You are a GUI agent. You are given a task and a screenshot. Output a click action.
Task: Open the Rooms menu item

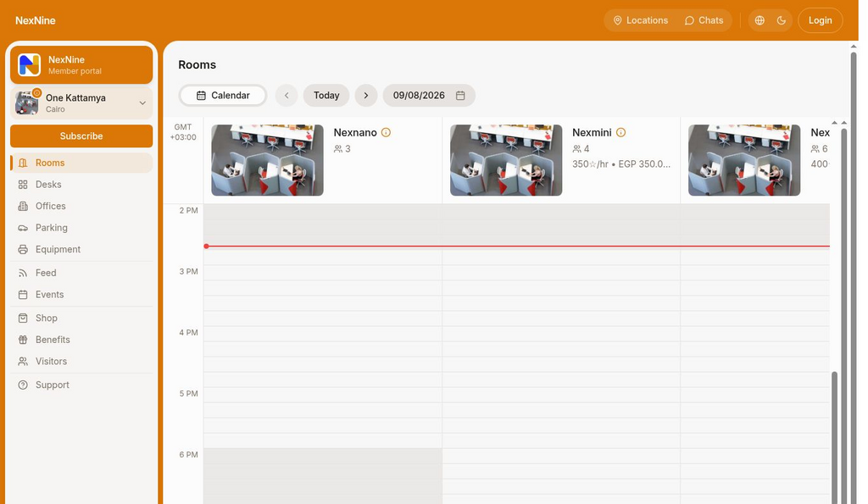[81, 163]
